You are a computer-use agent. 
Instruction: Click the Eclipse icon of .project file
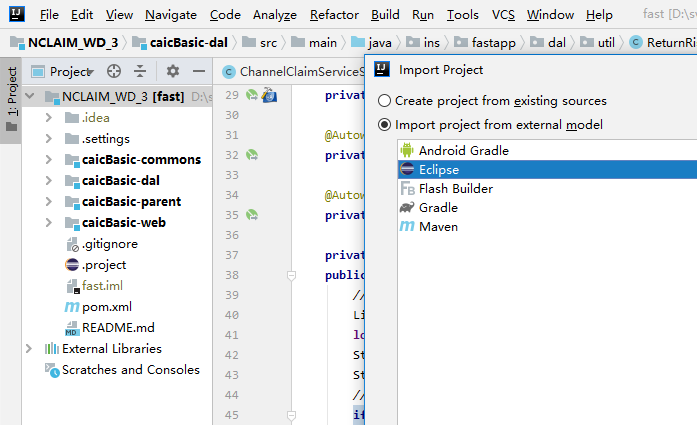(72, 265)
